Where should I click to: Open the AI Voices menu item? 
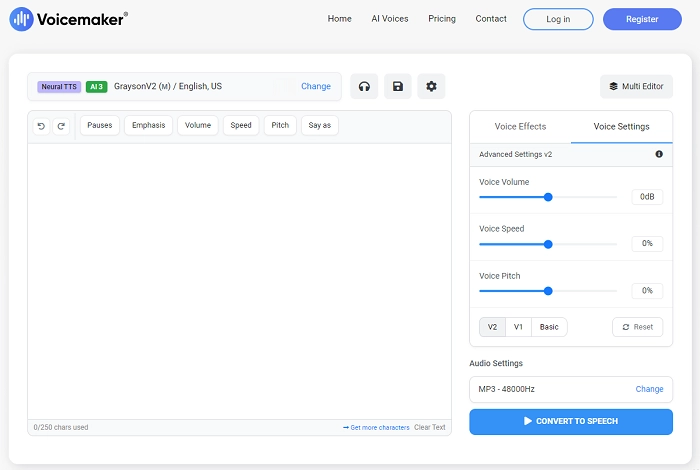[x=389, y=19]
